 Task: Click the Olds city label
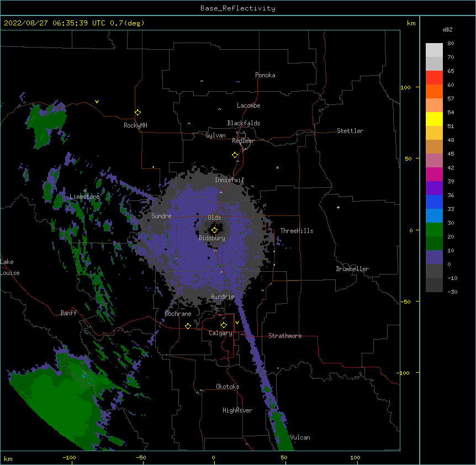(x=214, y=218)
